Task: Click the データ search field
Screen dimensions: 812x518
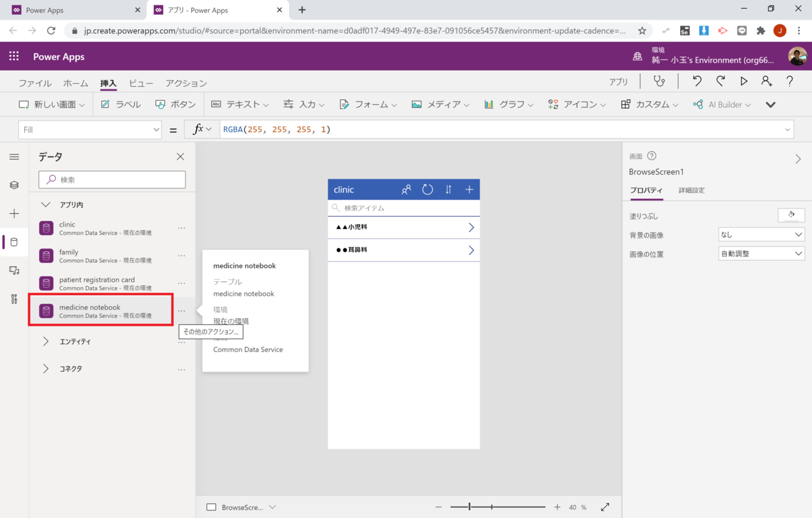Action: 112,179
